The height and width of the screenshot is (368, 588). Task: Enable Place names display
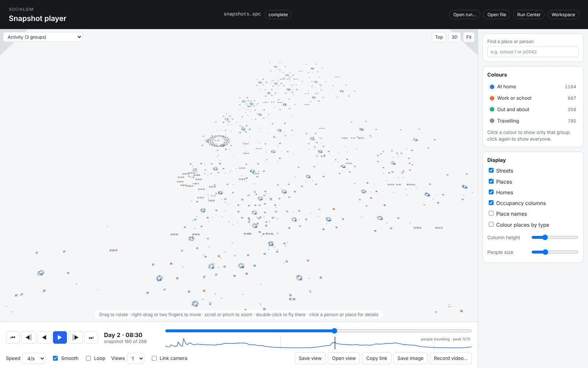click(x=491, y=213)
